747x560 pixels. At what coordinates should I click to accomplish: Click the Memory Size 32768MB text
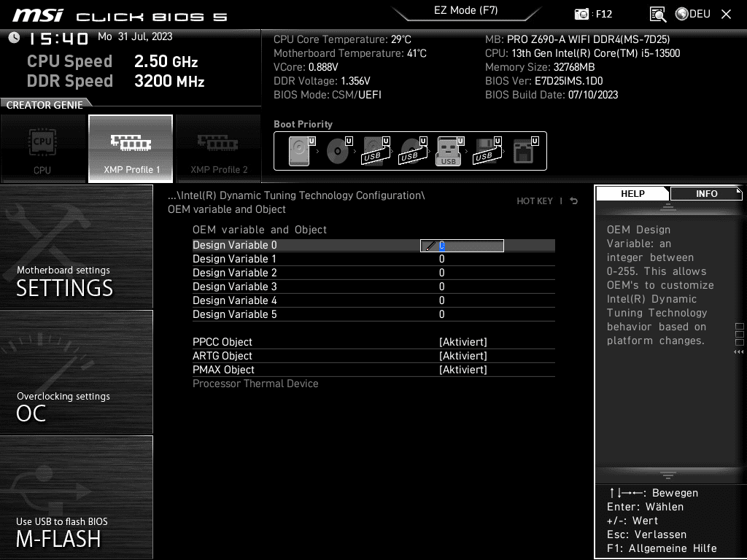tap(540, 67)
